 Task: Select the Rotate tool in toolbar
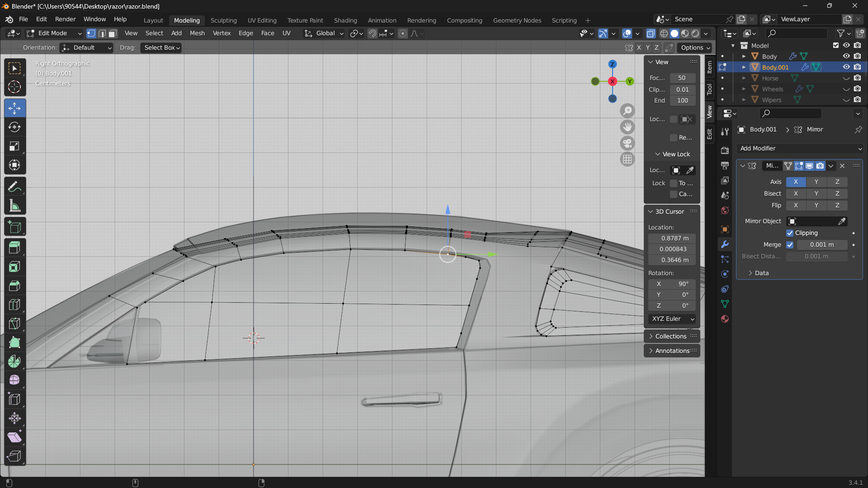click(x=14, y=127)
